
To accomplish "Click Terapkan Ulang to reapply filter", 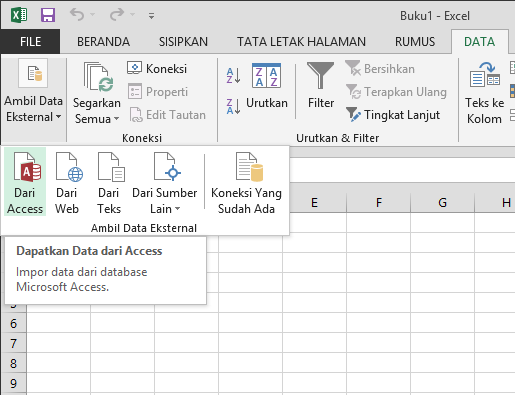I will (x=396, y=92).
